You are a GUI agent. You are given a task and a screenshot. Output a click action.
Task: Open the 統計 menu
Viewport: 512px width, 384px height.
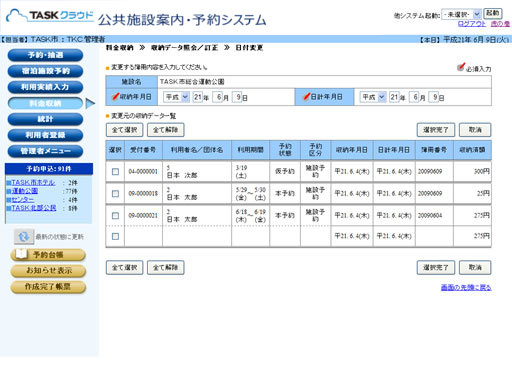(45, 119)
